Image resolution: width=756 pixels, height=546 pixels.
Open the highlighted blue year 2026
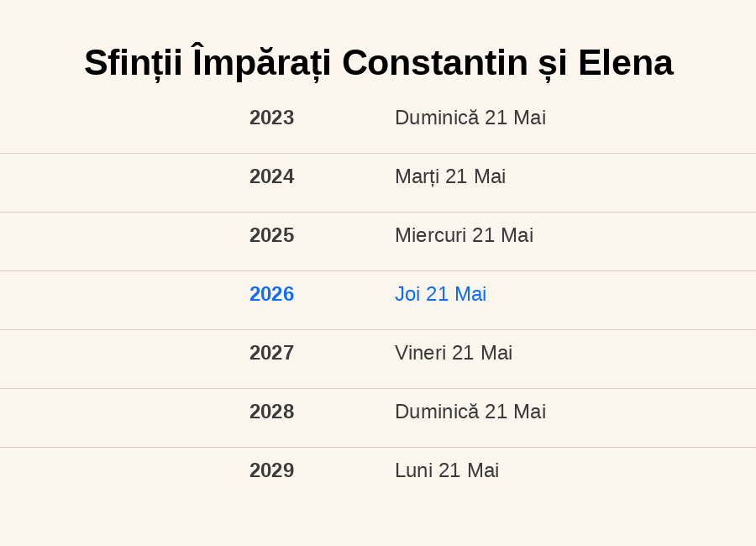tap(271, 294)
